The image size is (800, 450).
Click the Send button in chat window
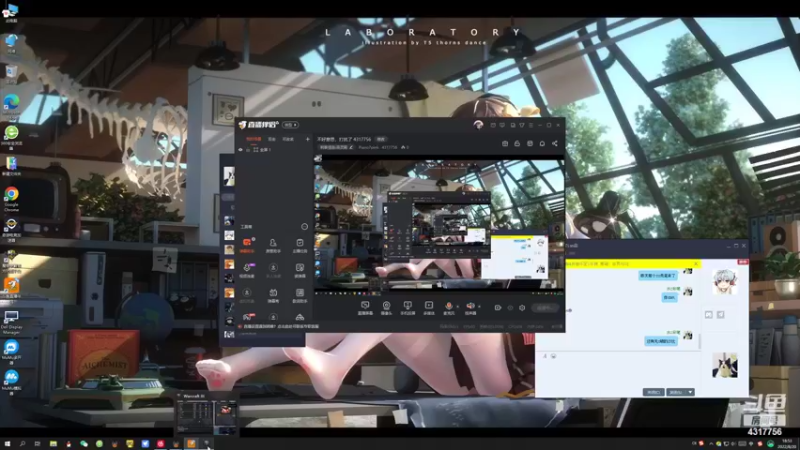click(x=677, y=392)
